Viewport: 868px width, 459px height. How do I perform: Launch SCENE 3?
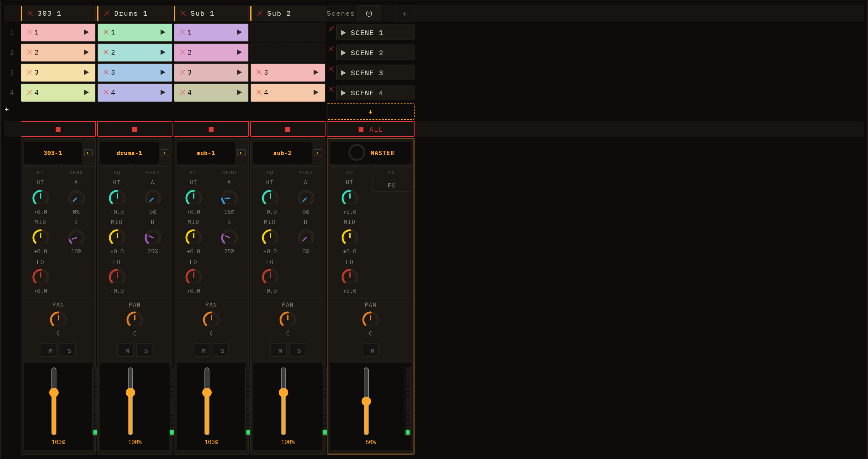(375, 73)
